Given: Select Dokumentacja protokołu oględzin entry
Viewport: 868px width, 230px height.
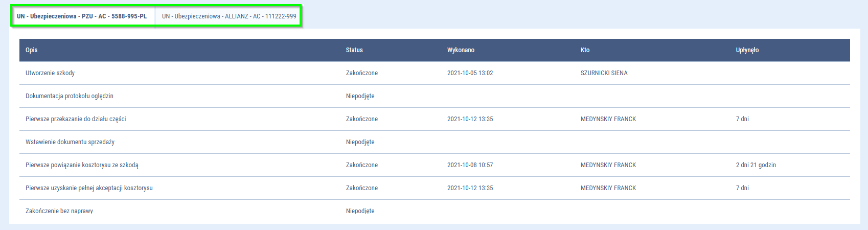Looking at the screenshot, I should click(70, 96).
